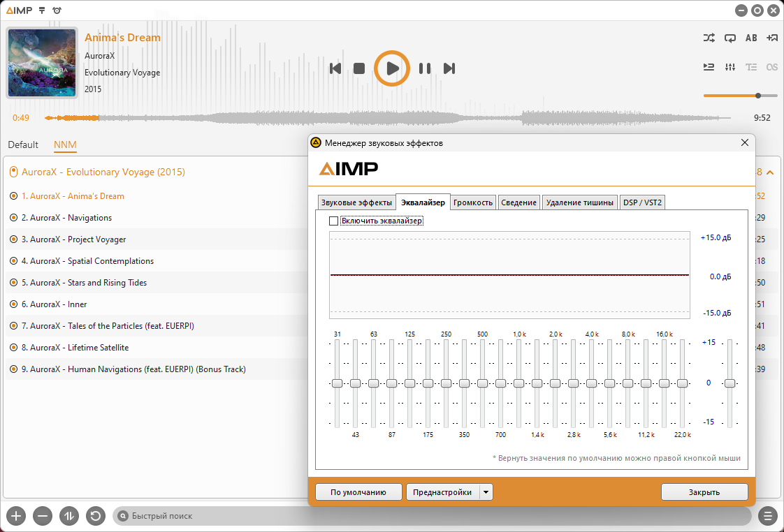The width and height of the screenshot is (784, 532).
Task: Adjust the volume slider in main window
Action: pyautogui.click(x=741, y=96)
